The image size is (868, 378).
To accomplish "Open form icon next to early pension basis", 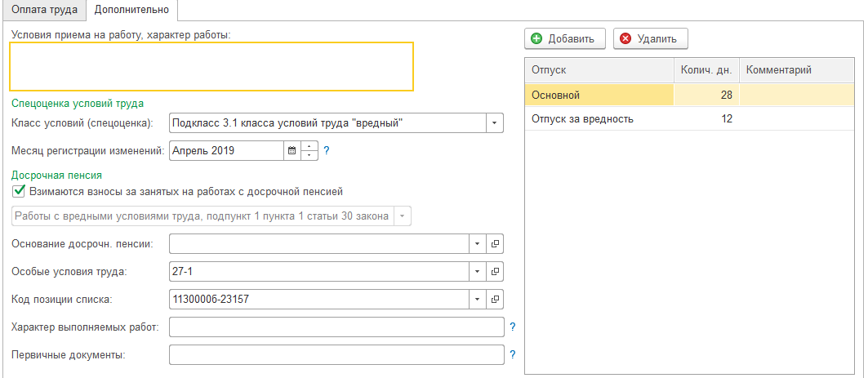I will [495, 243].
